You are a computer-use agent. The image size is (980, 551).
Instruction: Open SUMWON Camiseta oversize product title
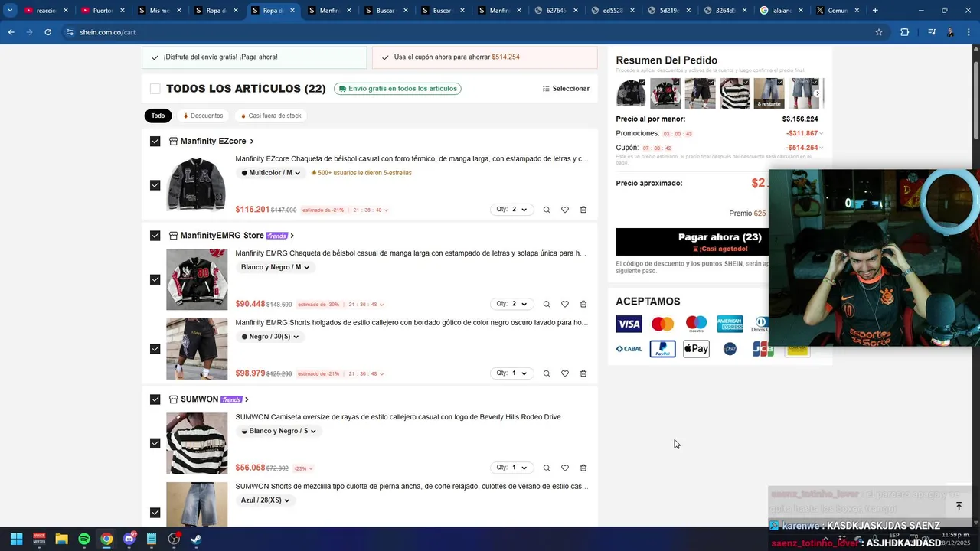coord(398,417)
